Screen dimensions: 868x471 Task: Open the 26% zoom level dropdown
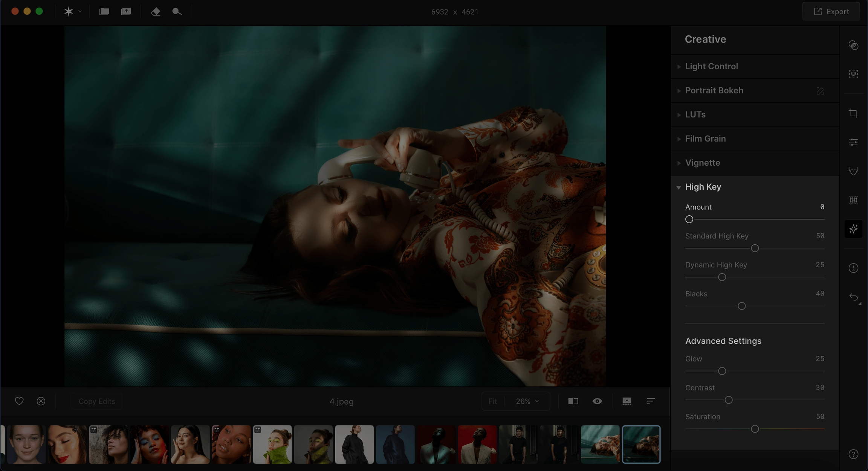point(527,401)
